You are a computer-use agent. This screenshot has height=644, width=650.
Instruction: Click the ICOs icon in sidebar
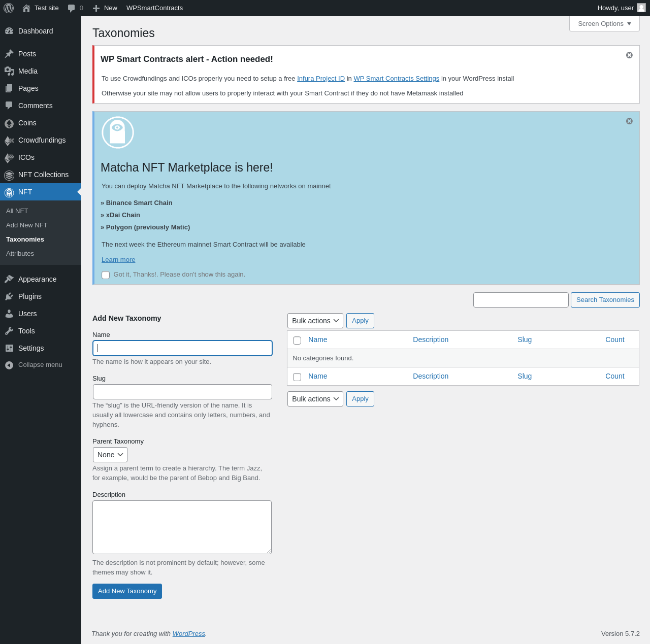tap(9, 158)
